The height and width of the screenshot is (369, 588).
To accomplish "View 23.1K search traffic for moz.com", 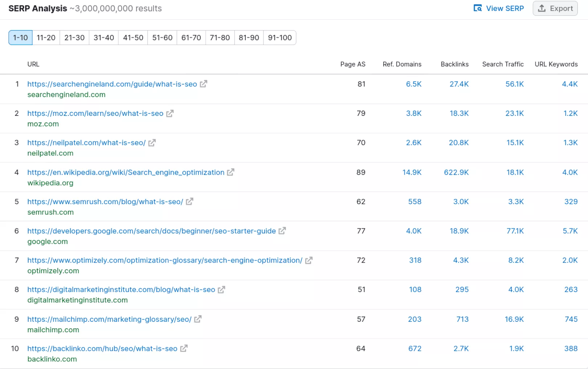I will (x=515, y=113).
